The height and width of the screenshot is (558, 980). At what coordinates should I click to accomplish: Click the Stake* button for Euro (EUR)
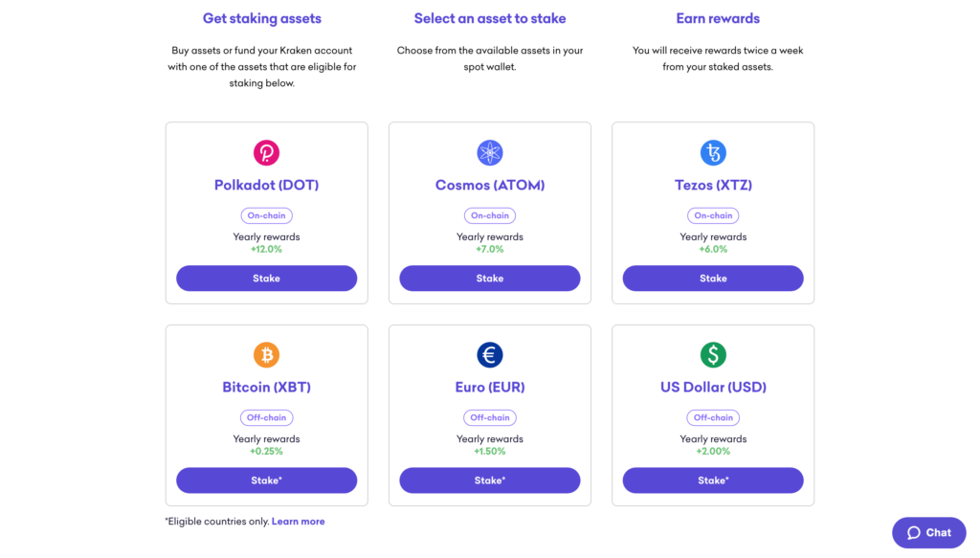coord(489,480)
